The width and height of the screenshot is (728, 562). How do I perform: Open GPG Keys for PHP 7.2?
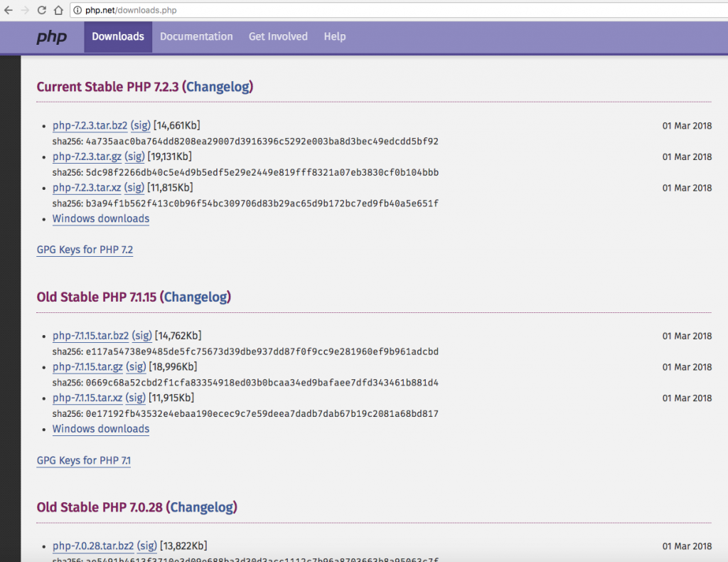click(85, 250)
